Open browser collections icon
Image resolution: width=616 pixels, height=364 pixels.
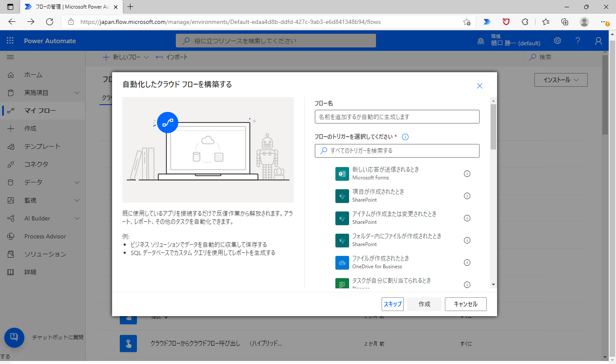point(565,22)
